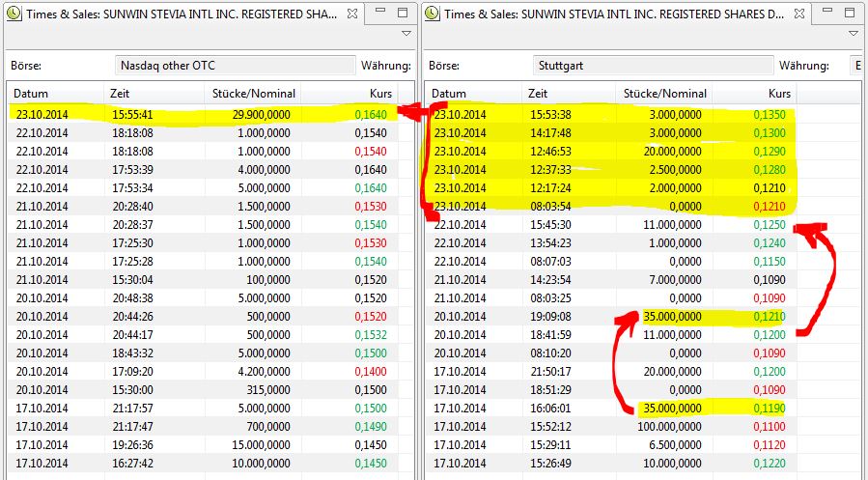Viewport: 868px width, 480px height.
Task: Open view menu arrow in left panel
Action: tap(406, 34)
